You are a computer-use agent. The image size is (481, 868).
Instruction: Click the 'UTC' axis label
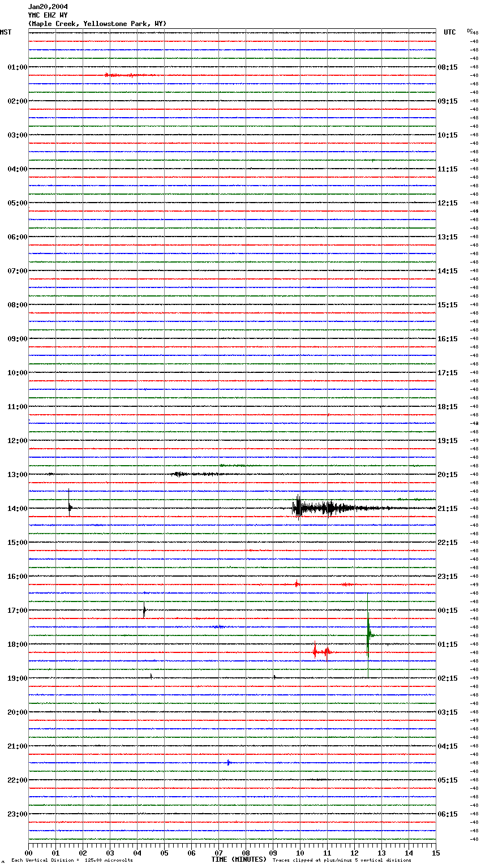point(450,32)
